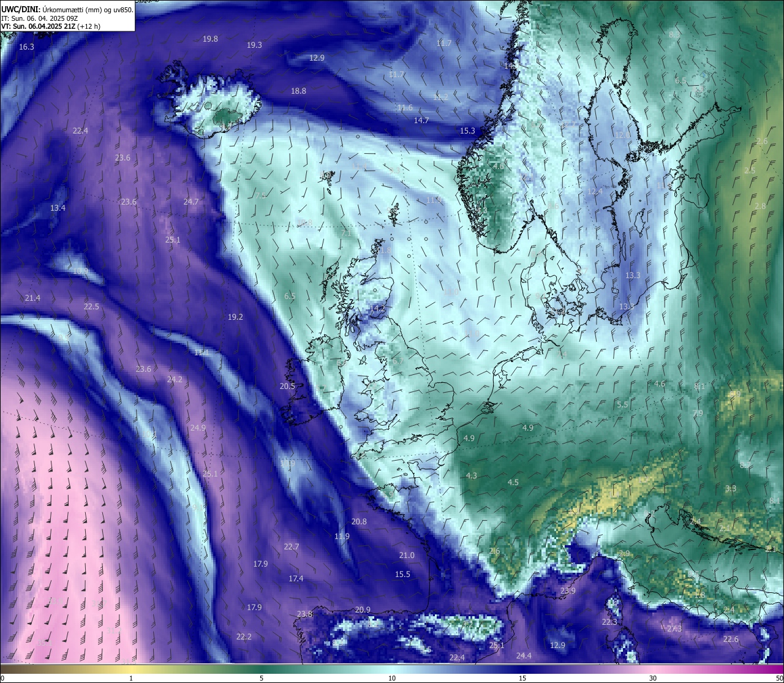Click the 21.0 value label
Screen dimensions: 784x683
[x=407, y=556]
